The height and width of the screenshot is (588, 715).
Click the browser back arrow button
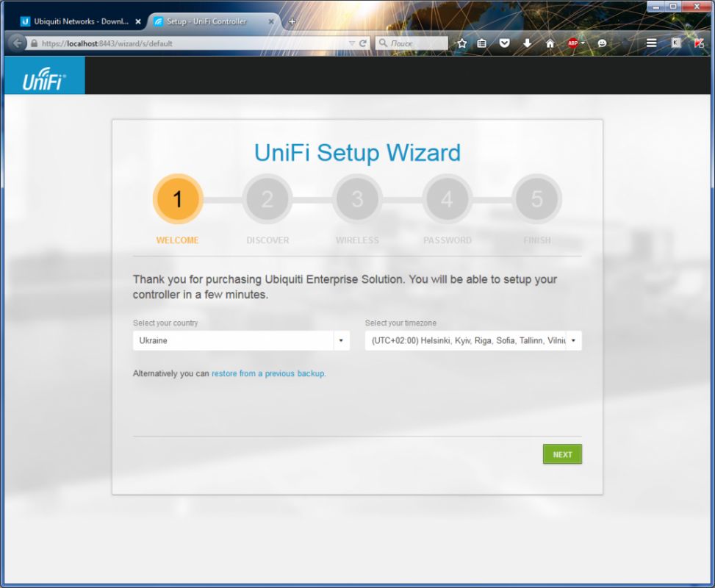click(x=18, y=43)
